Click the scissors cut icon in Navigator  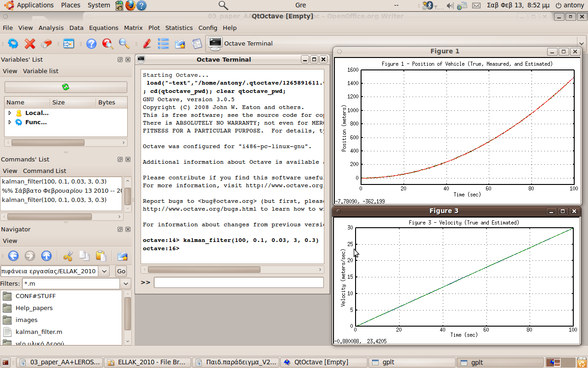coord(68,256)
